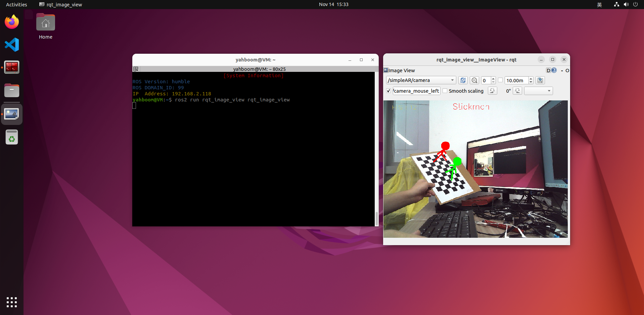Increase the 10.00m range with up arrow
The height and width of the screenshot is (315, 644).
coord(531,78)
